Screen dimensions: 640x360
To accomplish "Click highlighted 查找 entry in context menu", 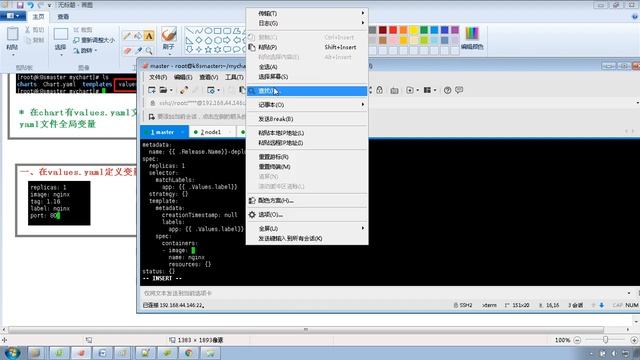I will [307, 91].
